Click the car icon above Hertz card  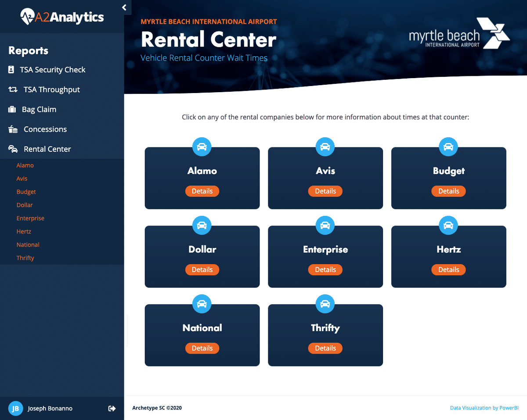tap(448, 226)
